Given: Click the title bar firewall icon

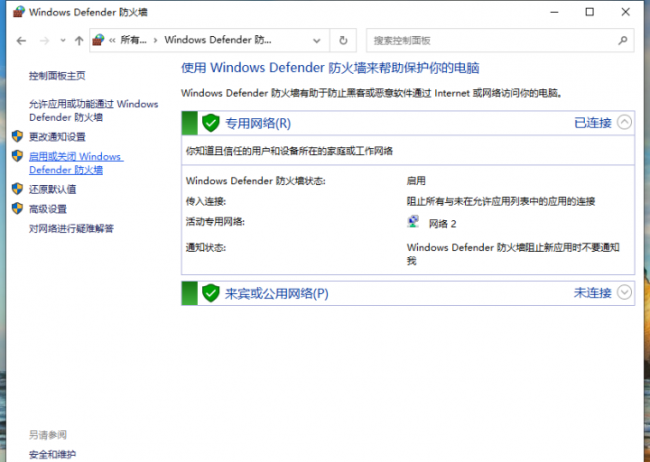Looking at the screenshot, I should (19, 12).
